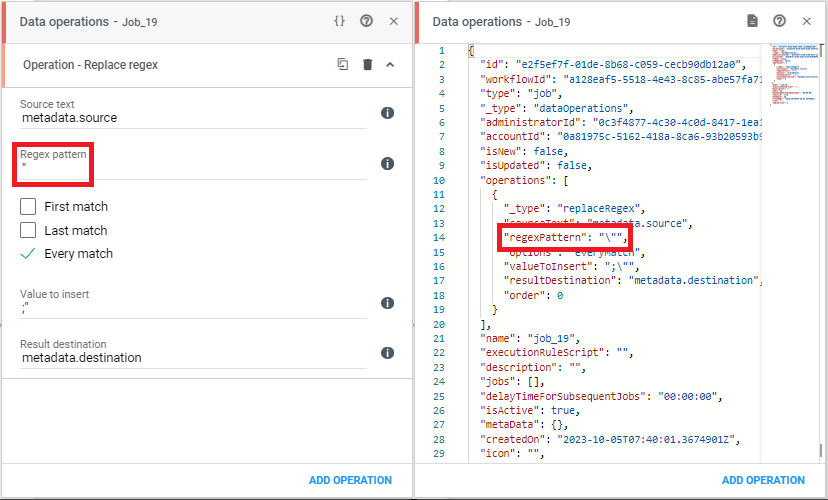
Task: Edit the Source text field
Action: [193, 118]
